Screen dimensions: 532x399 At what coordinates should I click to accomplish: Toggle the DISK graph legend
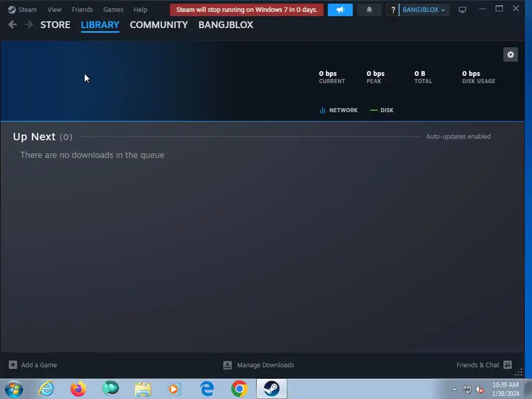pos(382,110)
